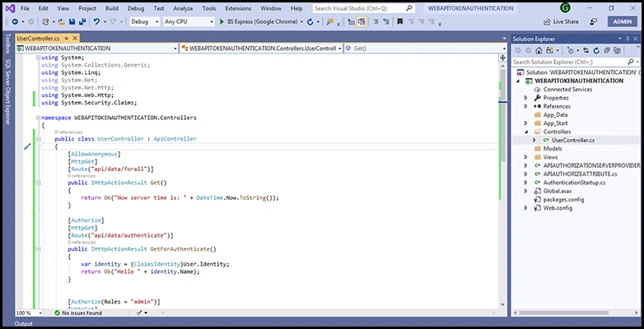
Task: Toggle a bookmark with the bookmark icon
Action: point(399,21)
